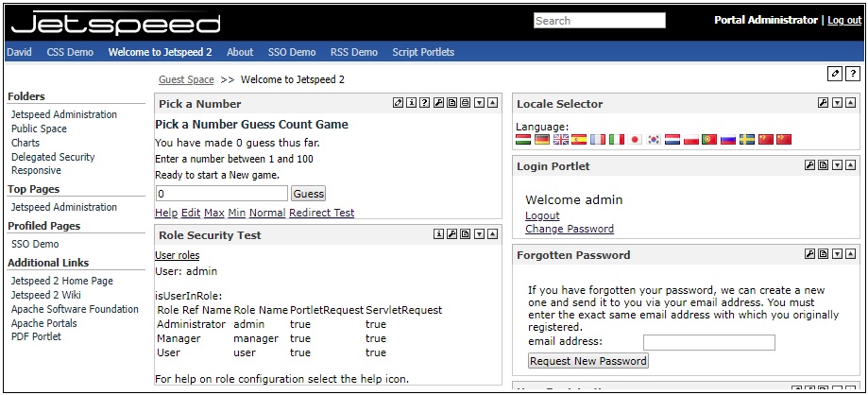Minimize Forgotten Password with down arrow
This screenshot has height=395, width=868.
[x=837, y=254]
